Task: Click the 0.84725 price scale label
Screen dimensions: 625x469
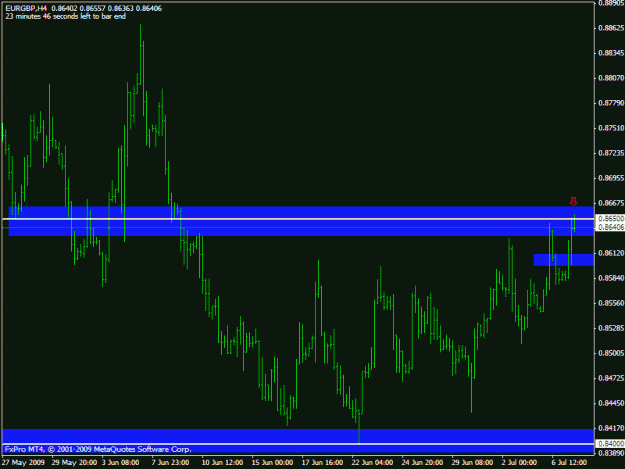Action: 611,378
